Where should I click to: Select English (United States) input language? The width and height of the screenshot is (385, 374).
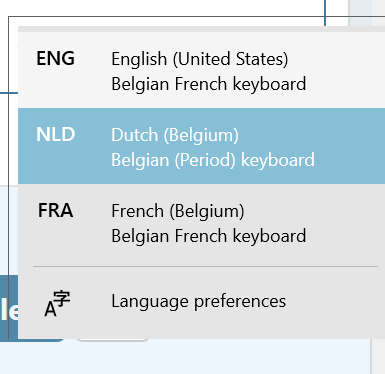tap(200, 59)
